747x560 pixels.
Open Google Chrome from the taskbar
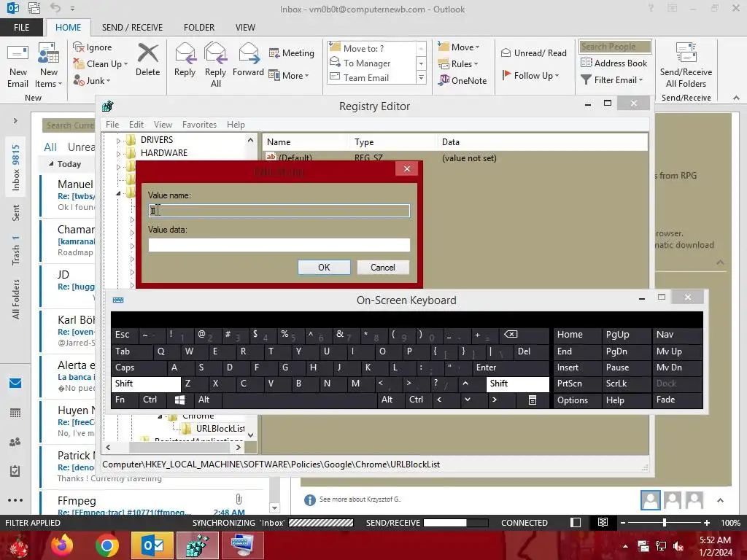click(x=107, y=545)
